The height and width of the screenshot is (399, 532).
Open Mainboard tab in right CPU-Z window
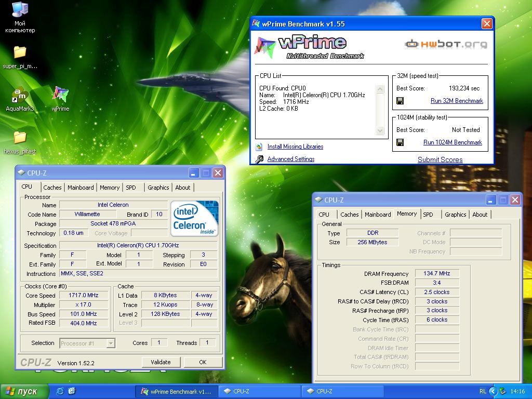click(378, 215)
